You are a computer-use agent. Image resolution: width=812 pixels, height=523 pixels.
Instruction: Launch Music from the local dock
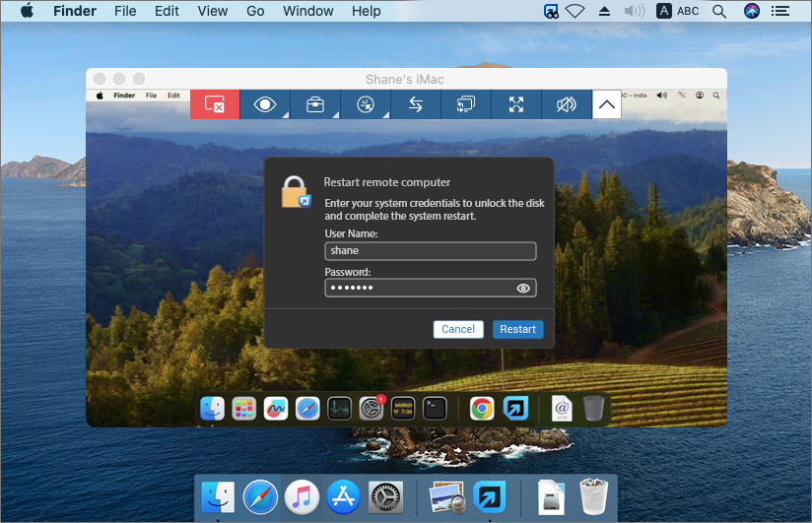point(302,497)
